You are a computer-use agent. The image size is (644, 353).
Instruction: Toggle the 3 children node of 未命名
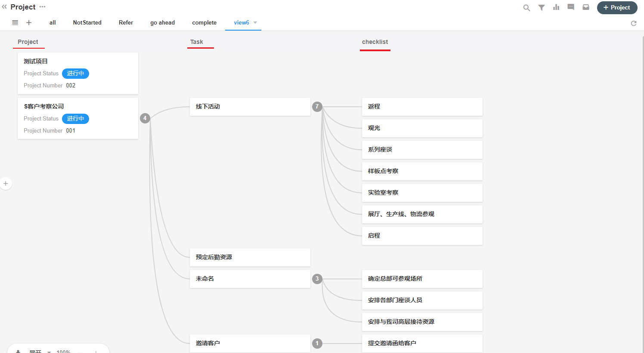point(317,279)
